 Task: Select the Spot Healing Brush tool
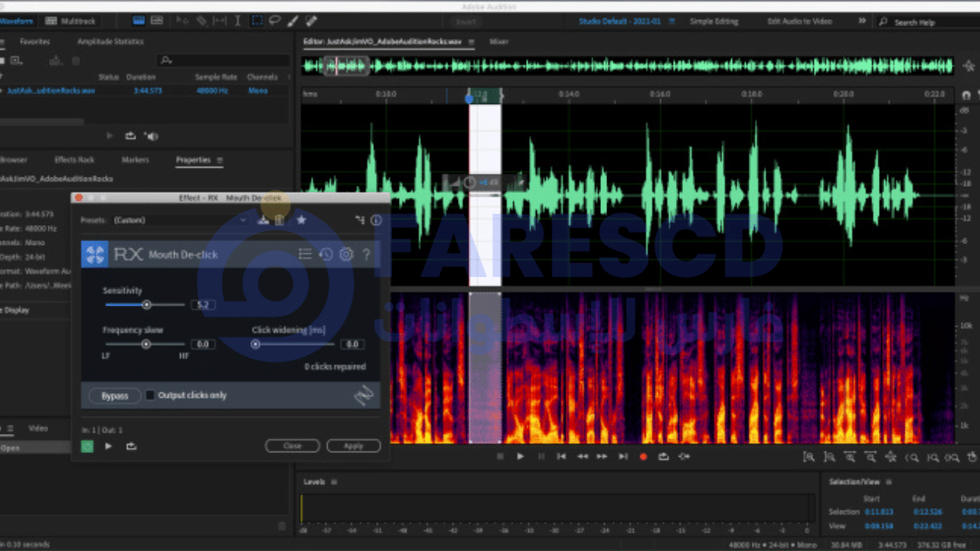(x=312, y=21)
